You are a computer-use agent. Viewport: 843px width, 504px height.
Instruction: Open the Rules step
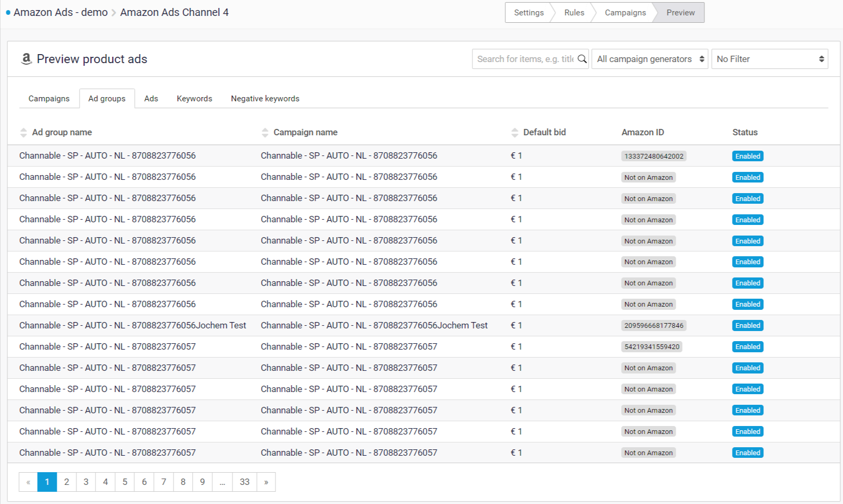click(574, 13)
